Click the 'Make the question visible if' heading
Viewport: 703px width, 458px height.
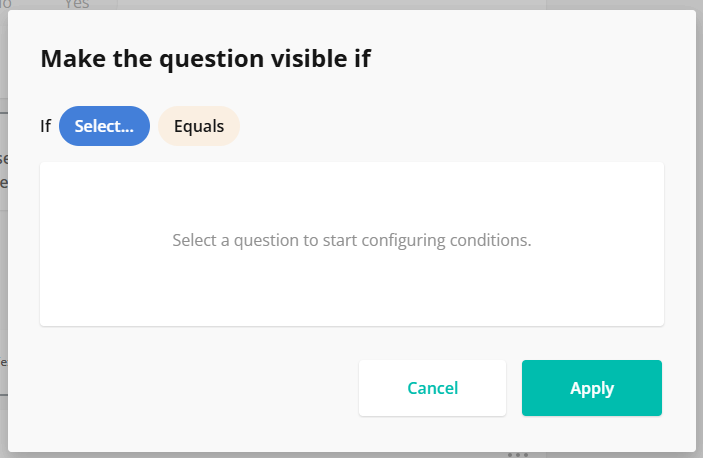click(205, 59)
